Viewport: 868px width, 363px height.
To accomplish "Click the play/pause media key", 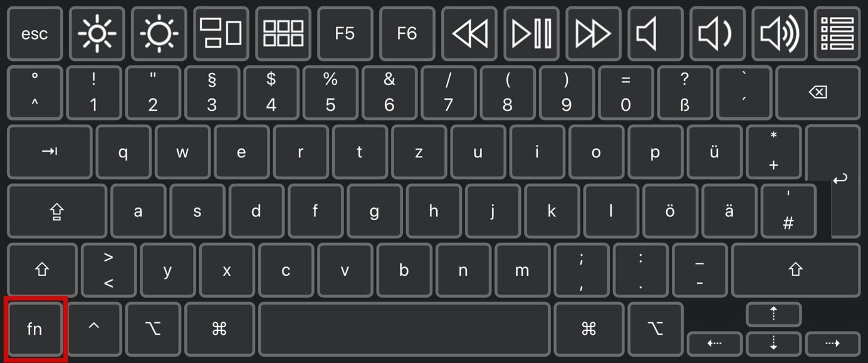I will (531, 33).
